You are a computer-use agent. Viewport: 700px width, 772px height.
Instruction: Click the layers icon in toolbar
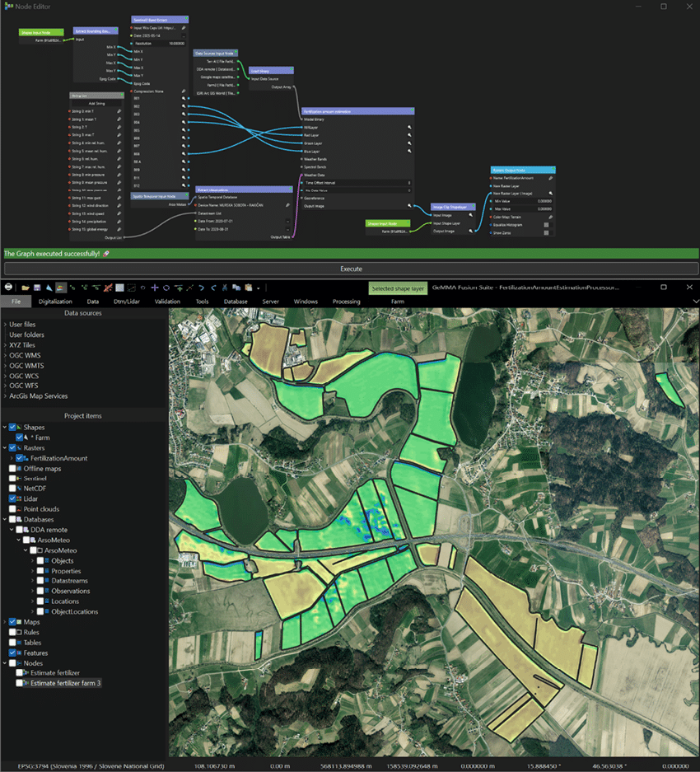click(60, 288)
